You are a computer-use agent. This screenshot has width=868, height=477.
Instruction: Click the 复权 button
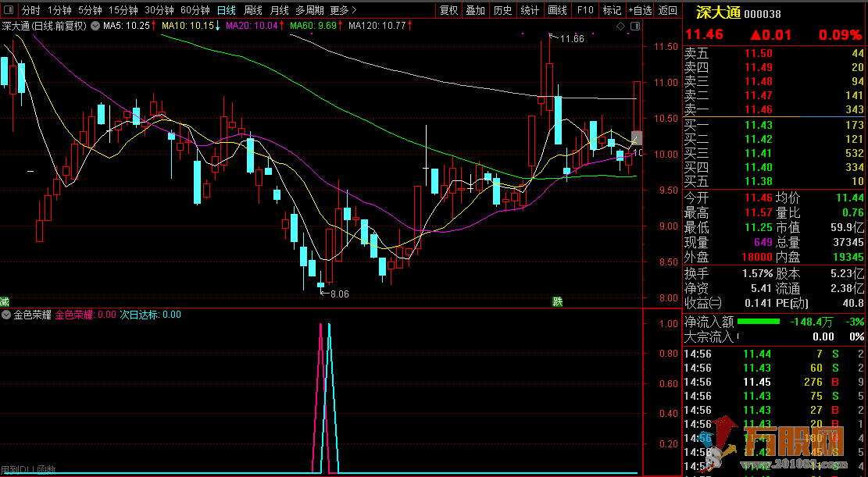449,10
